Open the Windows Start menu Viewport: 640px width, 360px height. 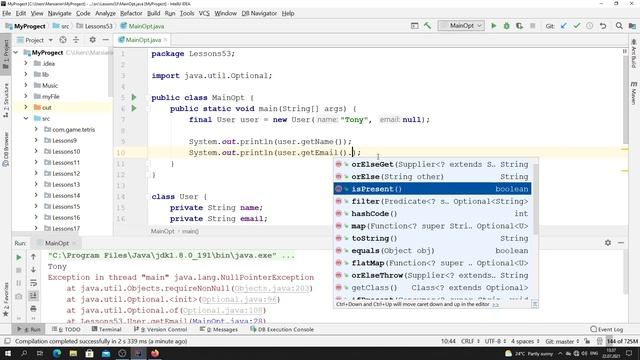(x=8, y=353)
